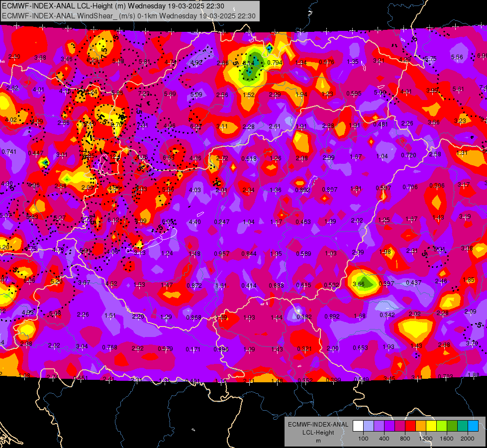Select the pale lavender legend swatch
The height and width of the screenshot is (448, 487).
369,426
